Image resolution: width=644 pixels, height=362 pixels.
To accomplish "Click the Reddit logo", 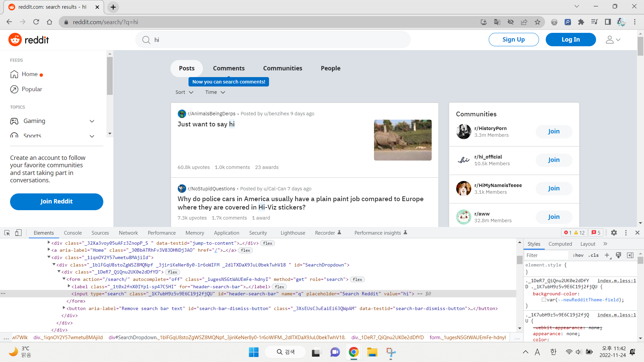I will click(x=29, y=40).
